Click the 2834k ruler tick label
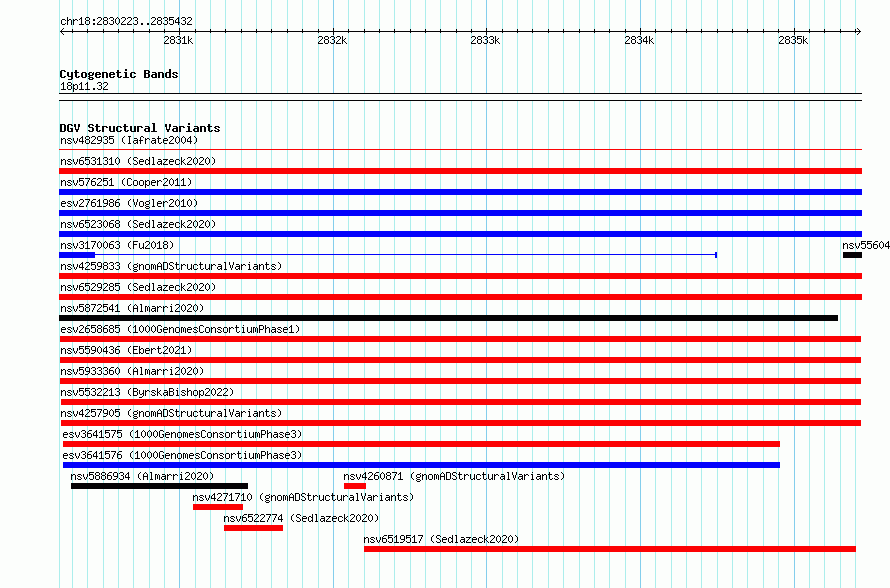This screenshot has height=588, width=890. pos(639,40)
